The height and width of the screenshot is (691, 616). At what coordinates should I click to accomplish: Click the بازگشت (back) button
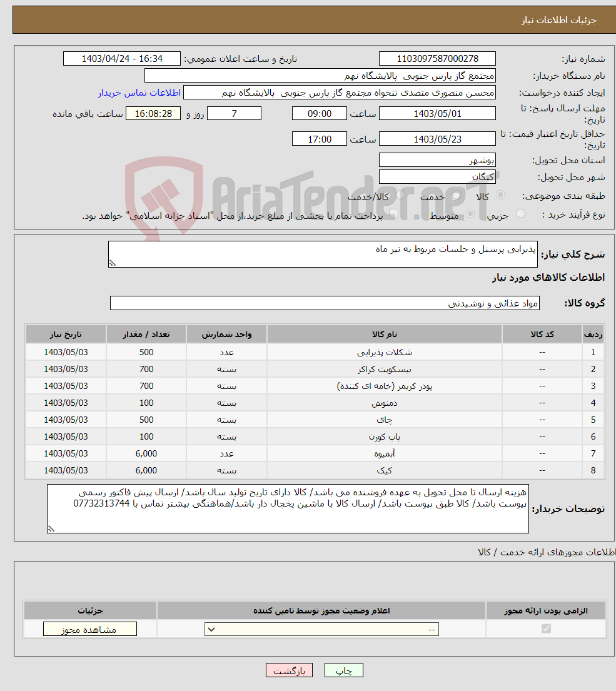289,670
